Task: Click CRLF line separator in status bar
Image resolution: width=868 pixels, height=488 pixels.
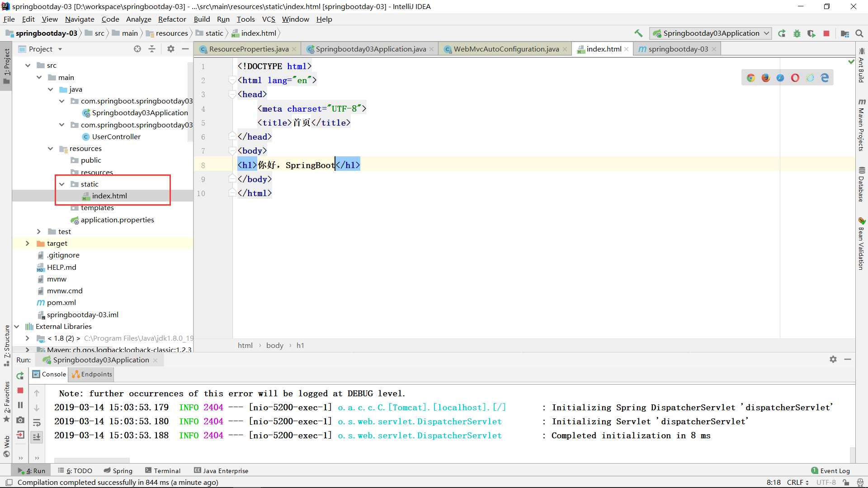Action: 797,482
